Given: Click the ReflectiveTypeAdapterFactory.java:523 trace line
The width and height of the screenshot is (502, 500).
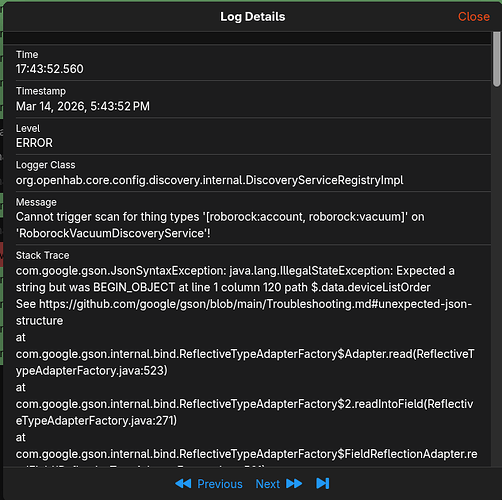Looking at the screenshot, I should [x=245, y=362].
